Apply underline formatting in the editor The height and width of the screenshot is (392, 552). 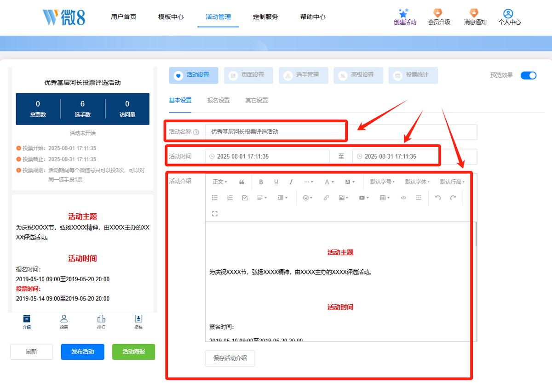pos(276,182)
